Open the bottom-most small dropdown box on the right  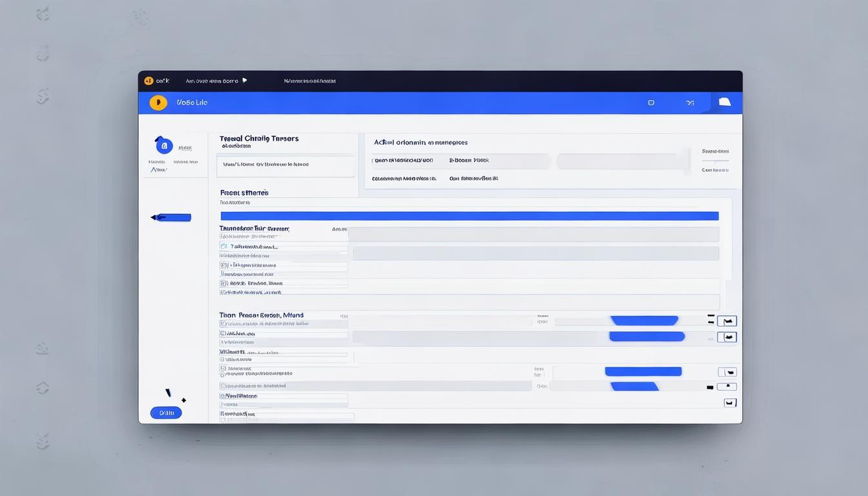(x=730, y=402)
